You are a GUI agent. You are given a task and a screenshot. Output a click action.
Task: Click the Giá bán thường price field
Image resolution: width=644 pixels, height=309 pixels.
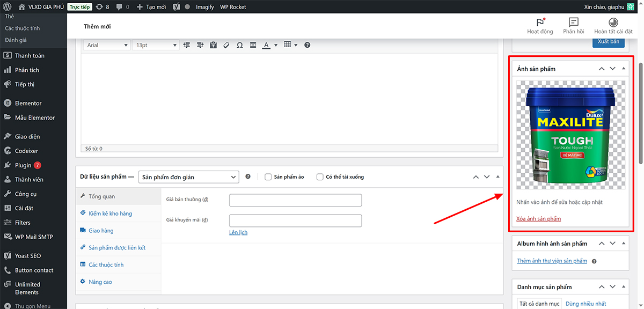295,200
